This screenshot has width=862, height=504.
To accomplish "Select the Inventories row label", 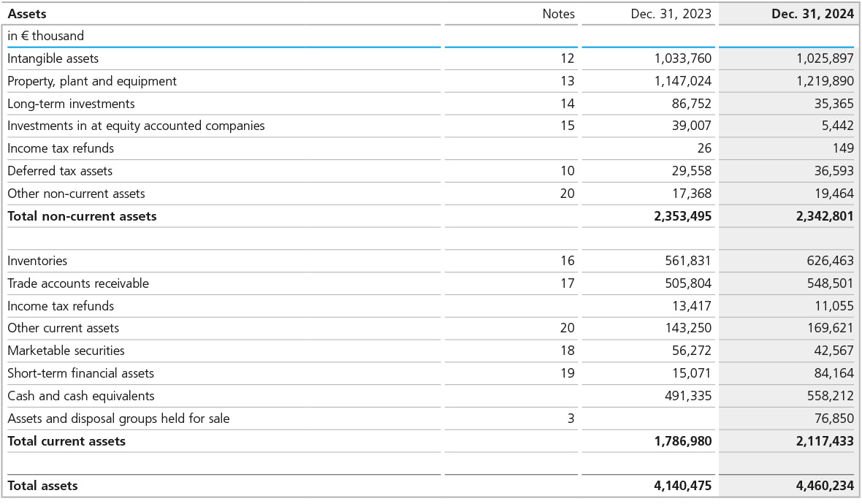I will click(x=37, y=261).
